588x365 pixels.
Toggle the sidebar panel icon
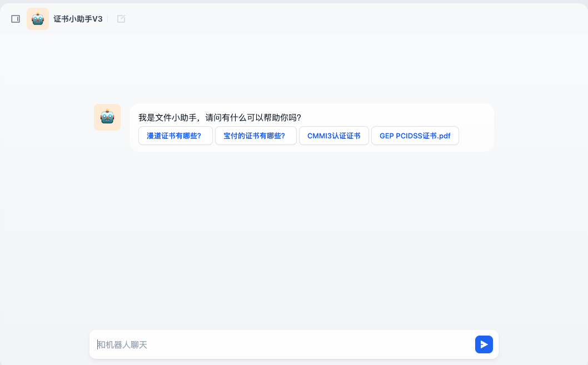coord(16,19)
